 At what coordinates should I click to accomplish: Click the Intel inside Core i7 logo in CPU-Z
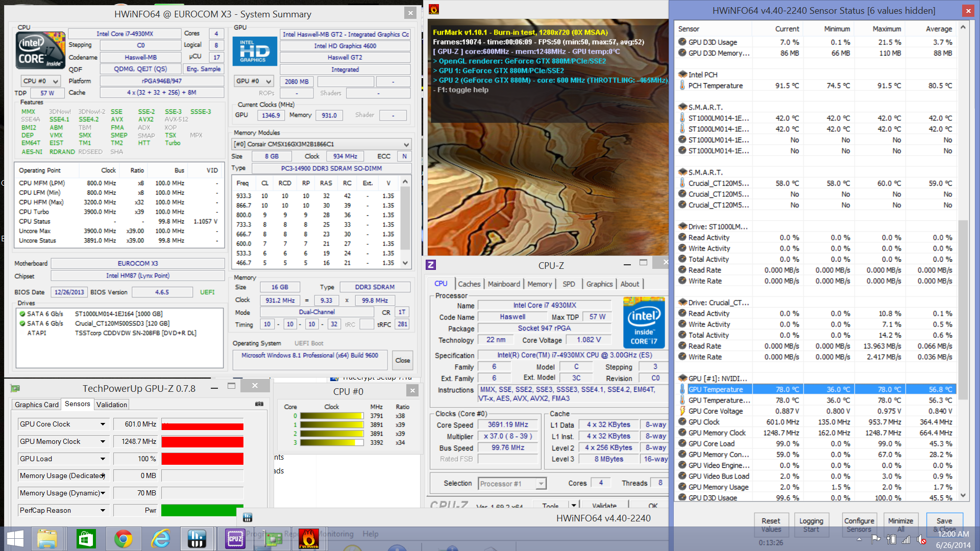(644, 322)
